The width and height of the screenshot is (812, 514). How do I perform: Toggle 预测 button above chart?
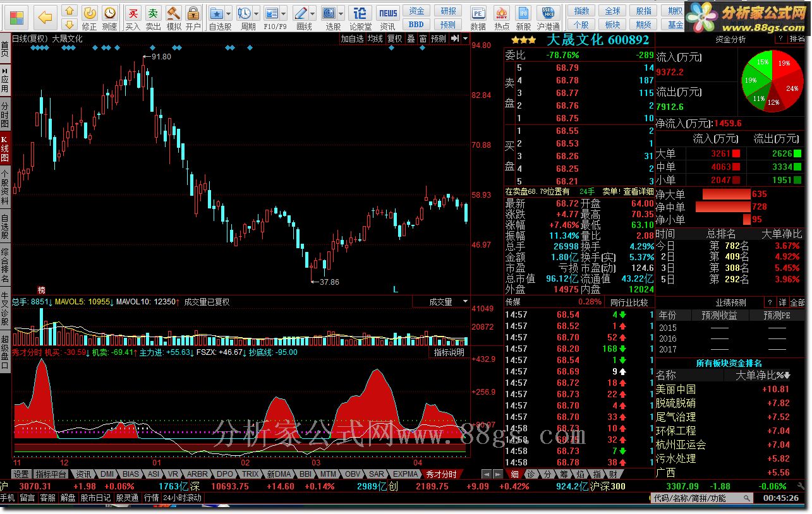[x=438, y=39]
